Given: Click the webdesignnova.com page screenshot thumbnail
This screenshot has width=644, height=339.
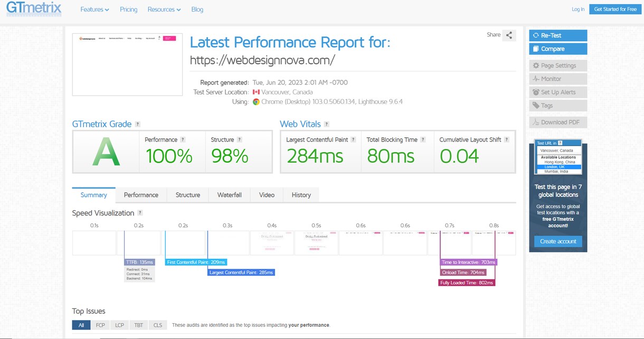Looking at the screenshot, I should tap(127, 64).
